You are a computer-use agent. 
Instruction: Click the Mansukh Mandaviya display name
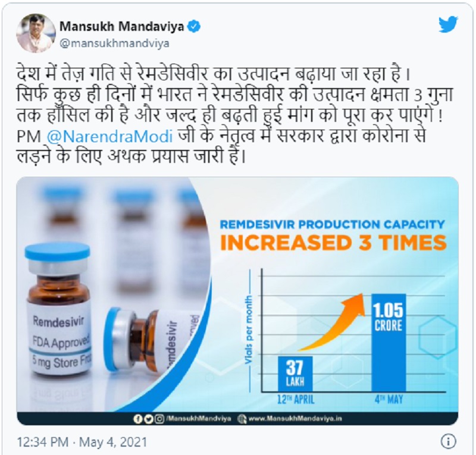(121, 27)
